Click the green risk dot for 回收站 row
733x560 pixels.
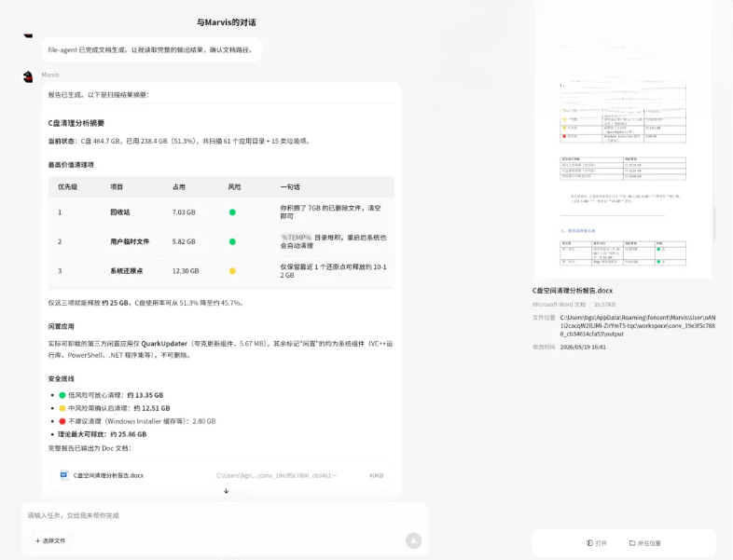coord(232,212)
